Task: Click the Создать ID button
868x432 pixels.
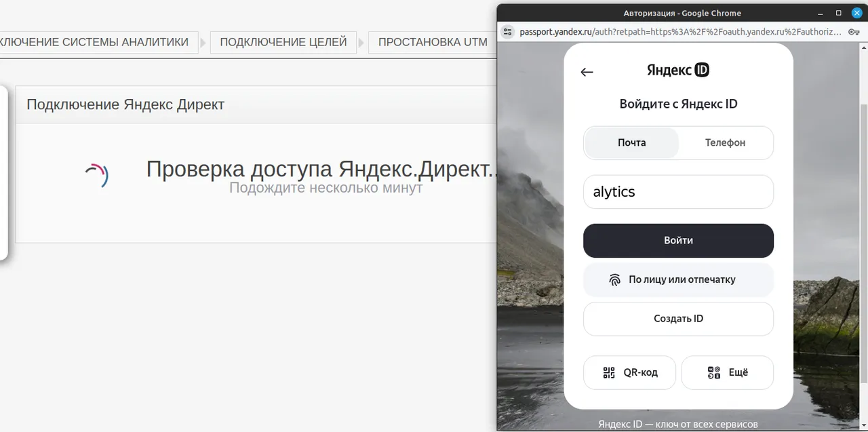Action: (678, 319)
